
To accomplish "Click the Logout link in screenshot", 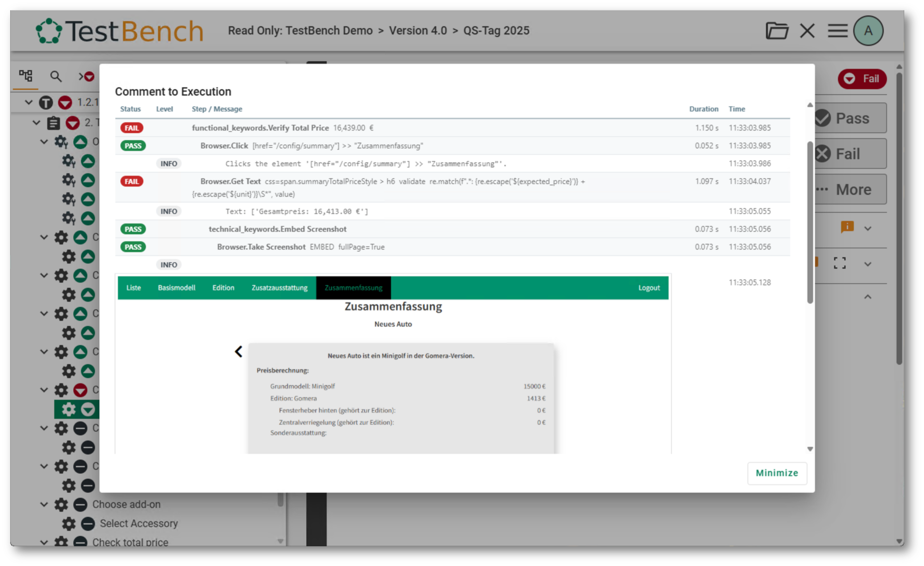I will tap(649, 288).
